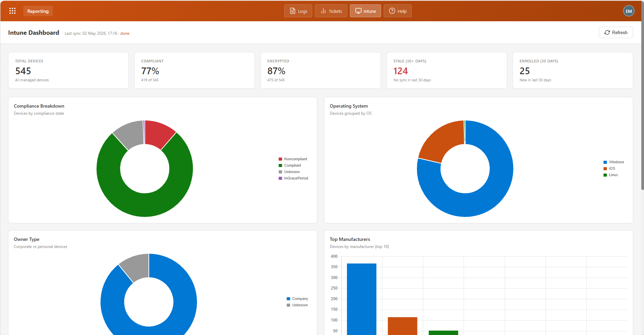Click the Operating System card title
The width and height of the screenshot is (644, 335).
(349, 106)
